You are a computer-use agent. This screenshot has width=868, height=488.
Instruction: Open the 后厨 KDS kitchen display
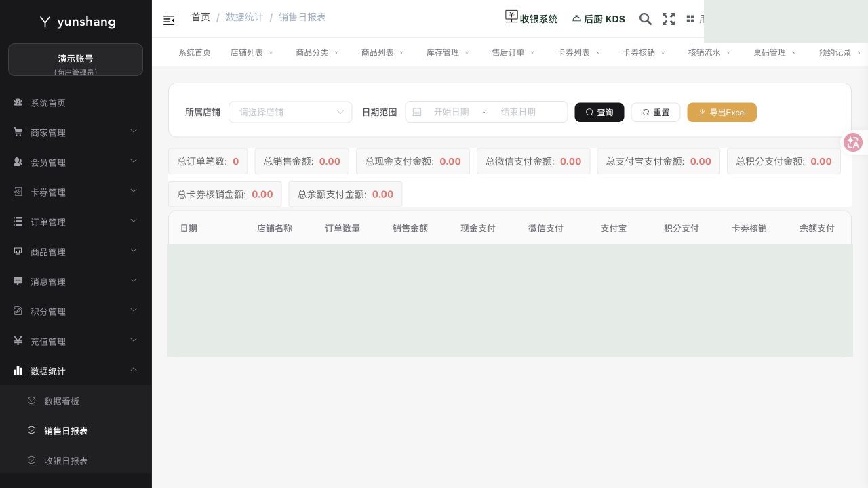[599, 19]
